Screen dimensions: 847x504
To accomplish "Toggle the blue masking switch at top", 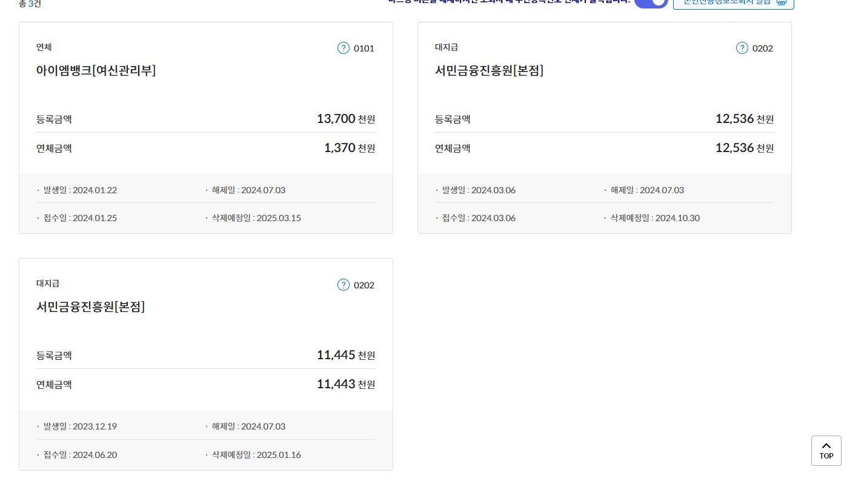I will click(x=651, y=2).
